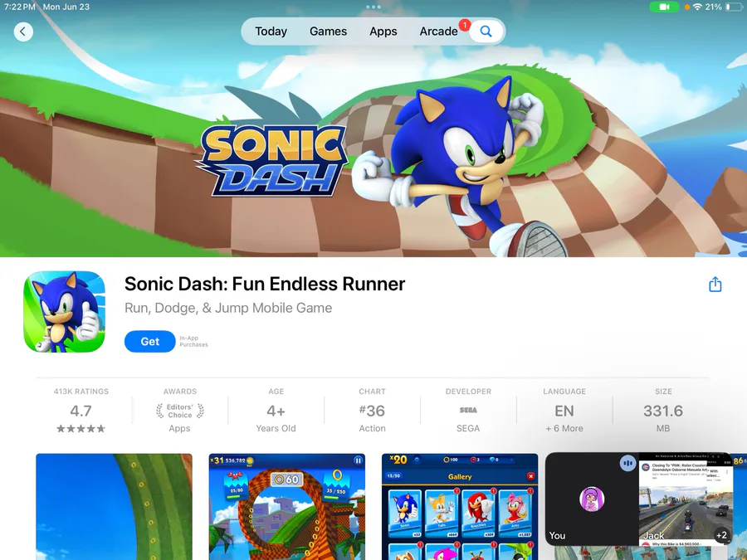Tap the three-dot multitasking control
The height and width of the screenshot is (560, 747).
(373, 7)
